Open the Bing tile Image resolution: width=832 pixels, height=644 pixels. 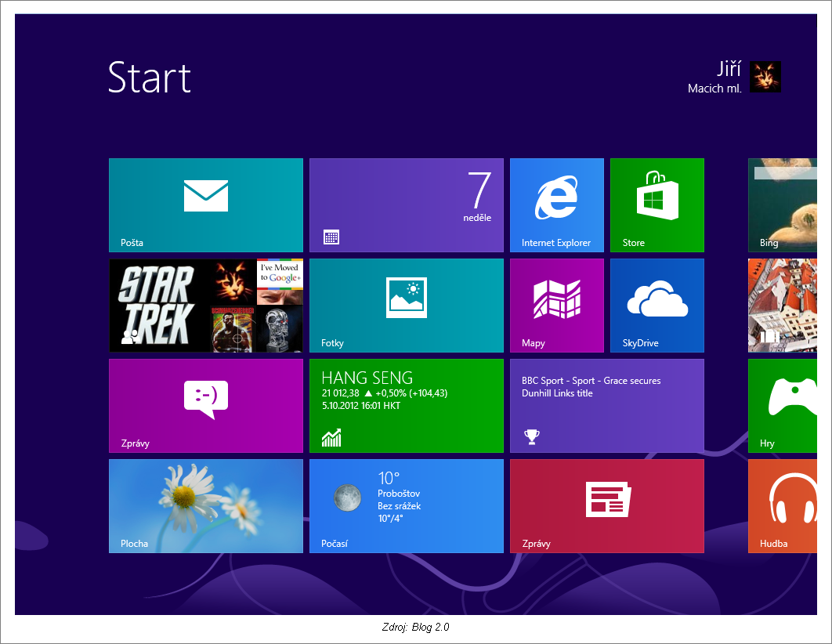coord(782,204)
